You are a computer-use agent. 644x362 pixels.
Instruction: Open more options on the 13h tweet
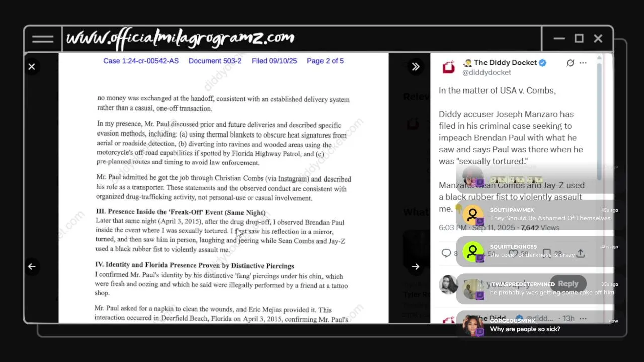coord(583,318)
